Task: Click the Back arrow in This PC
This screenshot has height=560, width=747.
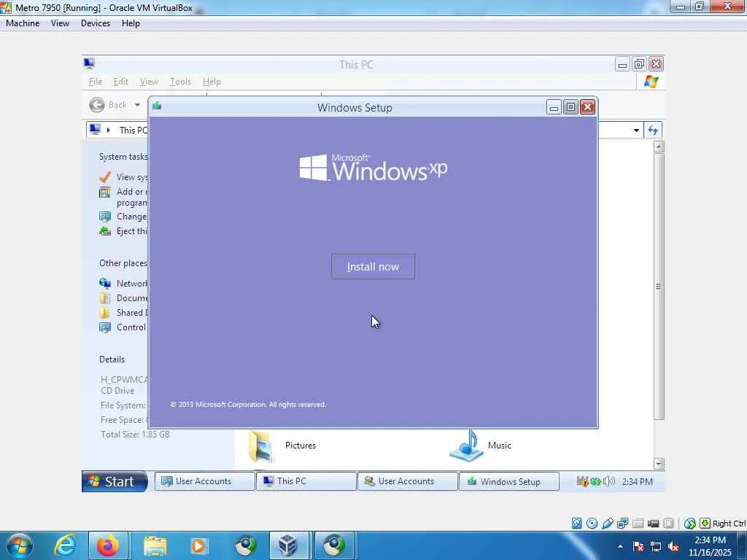Action: tap(97, 105)
